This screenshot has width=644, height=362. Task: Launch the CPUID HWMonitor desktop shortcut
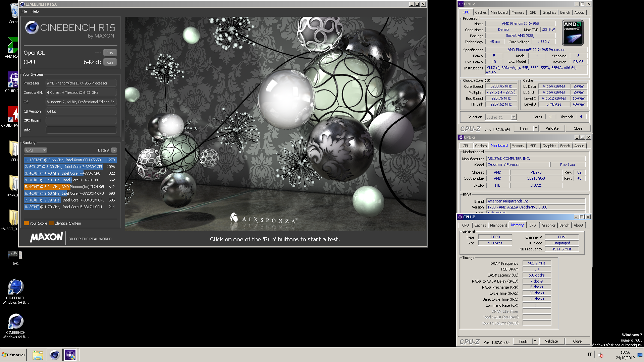[13, 114]
